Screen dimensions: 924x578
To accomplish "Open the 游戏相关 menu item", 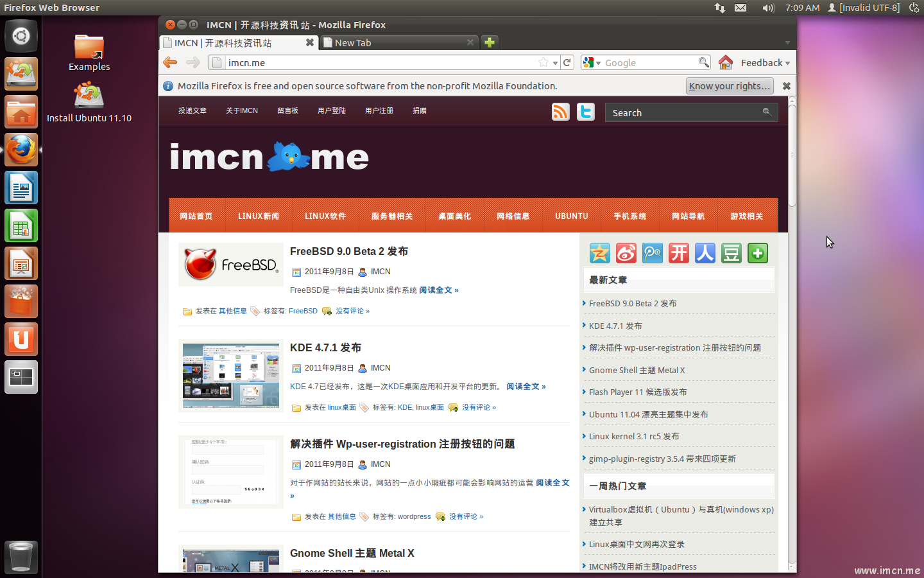I will coord(747,216).
